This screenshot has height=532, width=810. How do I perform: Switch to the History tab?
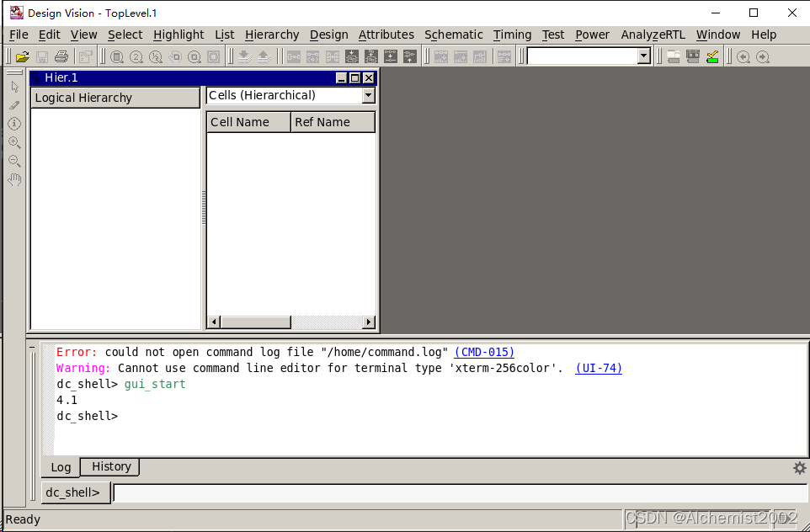[x=111, y=466]
